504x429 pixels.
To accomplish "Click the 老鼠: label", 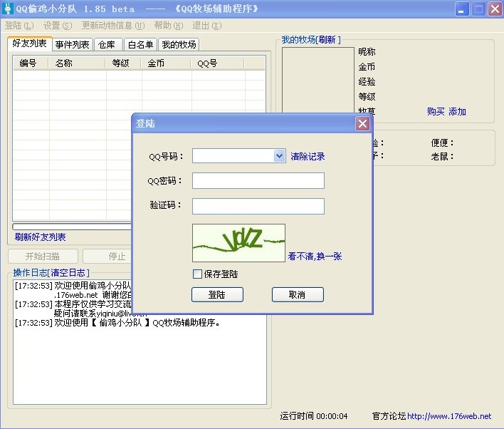I will (442, 156).
